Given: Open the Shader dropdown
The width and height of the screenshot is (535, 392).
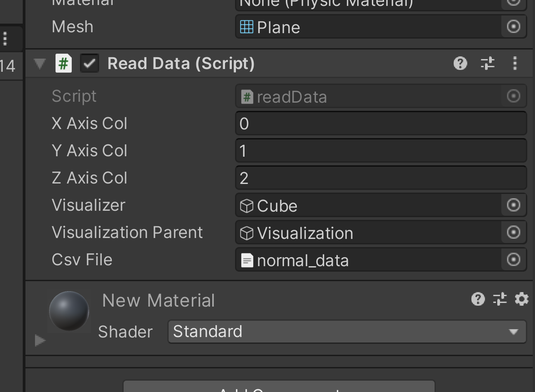Looking at the screenshot, I should [x=347, y=332].
